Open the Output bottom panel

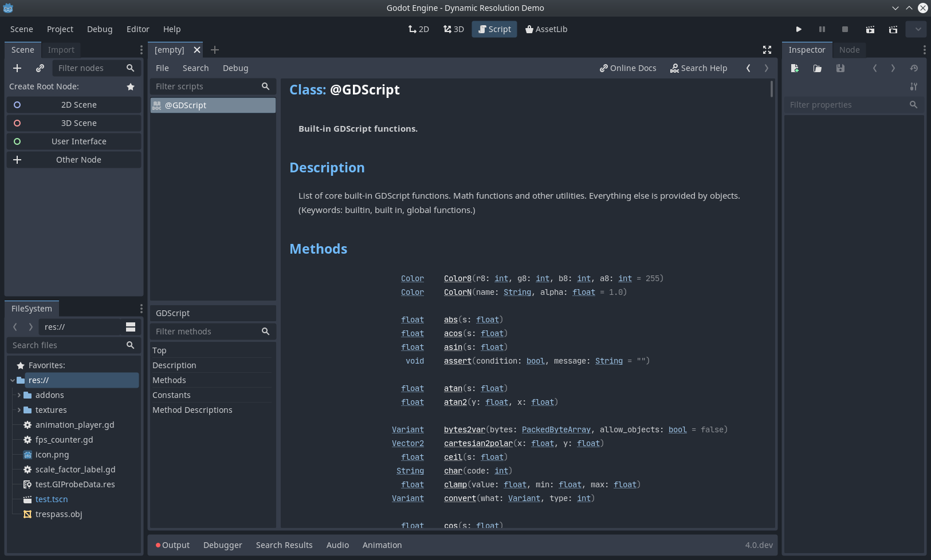tap(172, 545)
